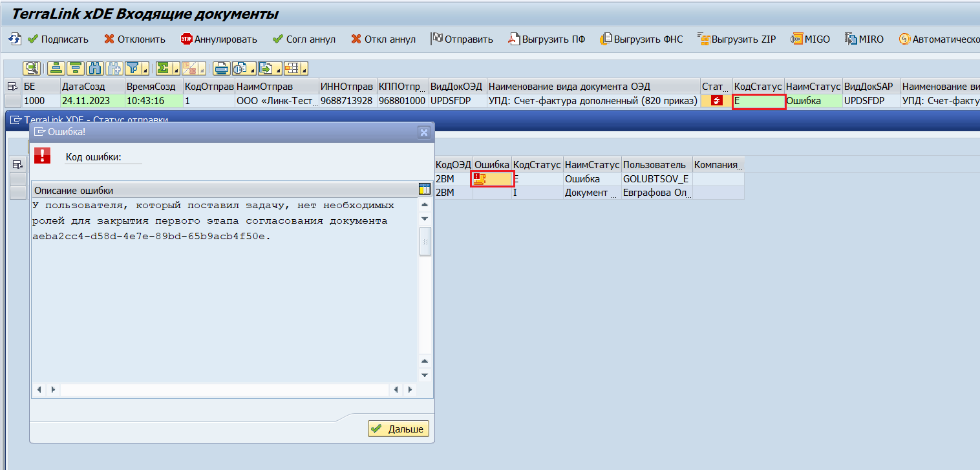
Task: Click the Details magnifier icon in ALV toolbar
Action: point(32,68)
